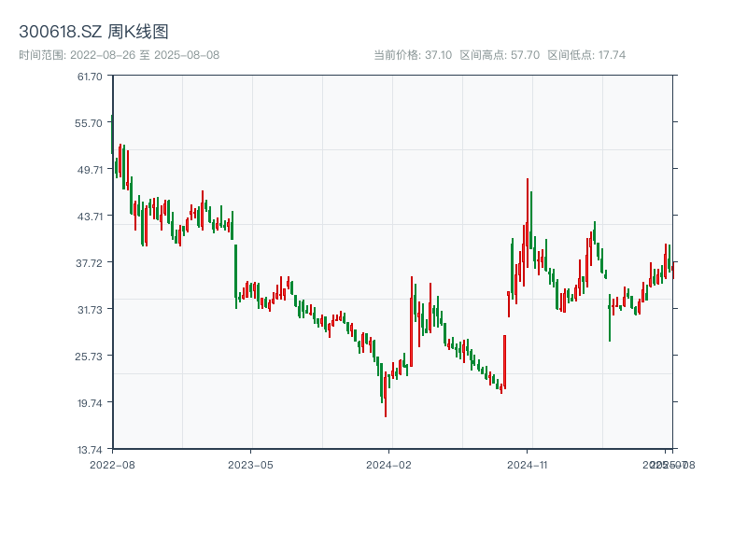Click the 43.71 y-axis price label

(x=91, y=217)
